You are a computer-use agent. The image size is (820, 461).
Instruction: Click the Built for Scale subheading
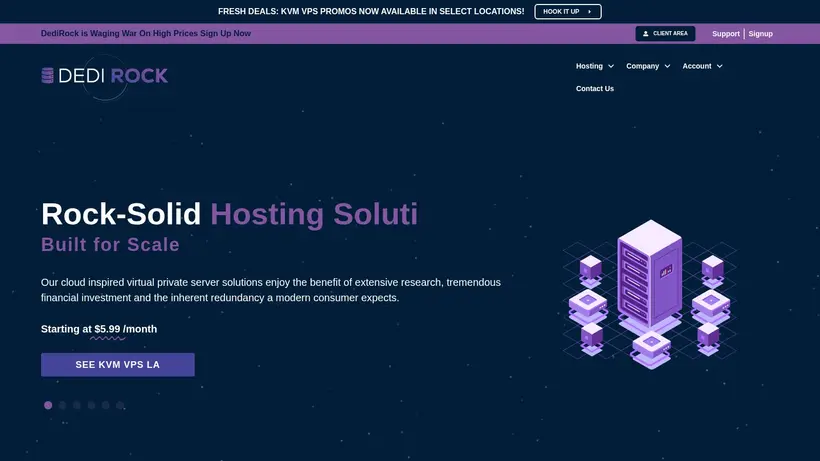click(110, 245)
